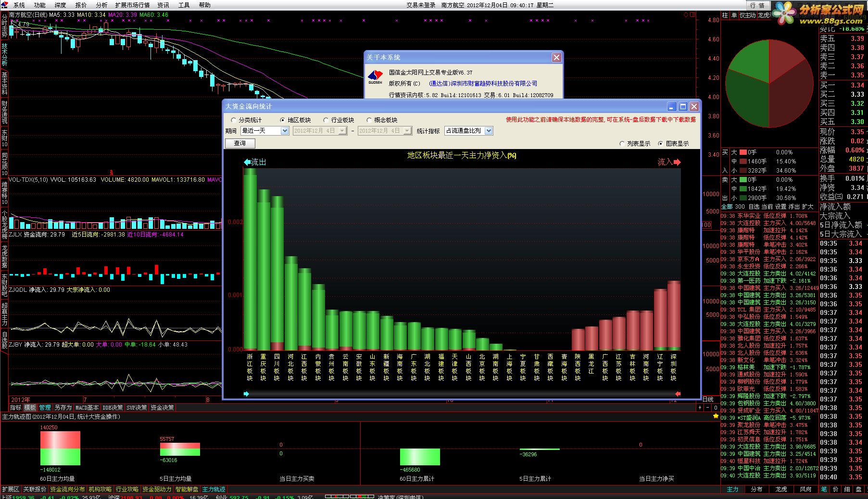Screen dimensions: 868x499
Task: Switch to the 资金驱动力 bottom tab
Action: coord(157,489)
